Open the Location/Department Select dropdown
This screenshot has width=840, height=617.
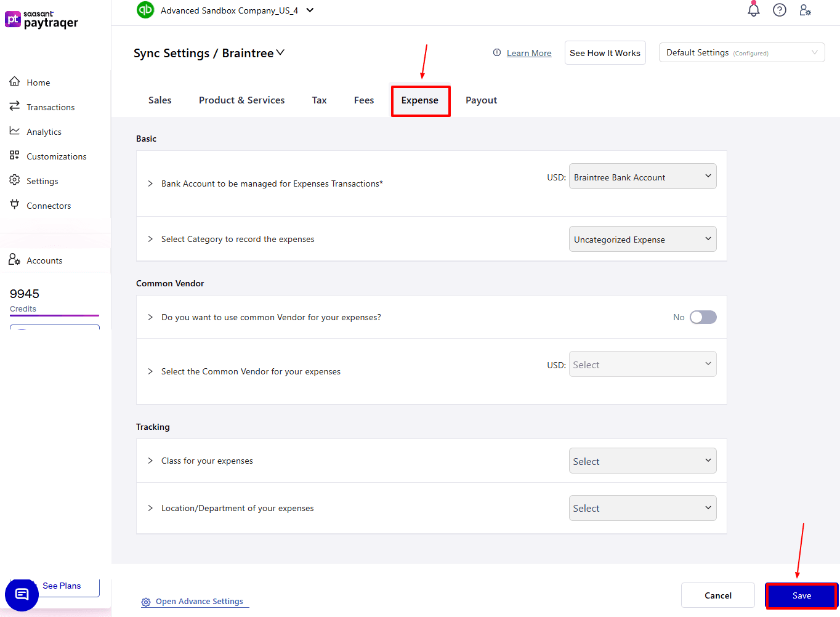click(x=642, y=508)
